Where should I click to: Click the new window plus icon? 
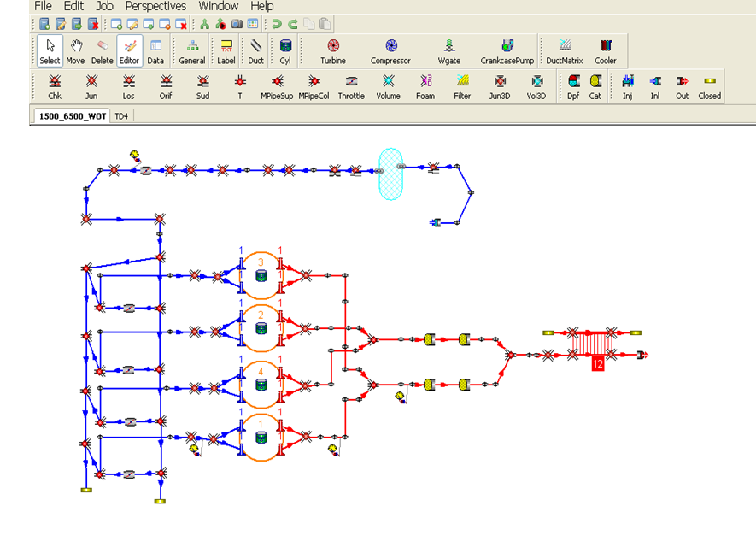116,24
